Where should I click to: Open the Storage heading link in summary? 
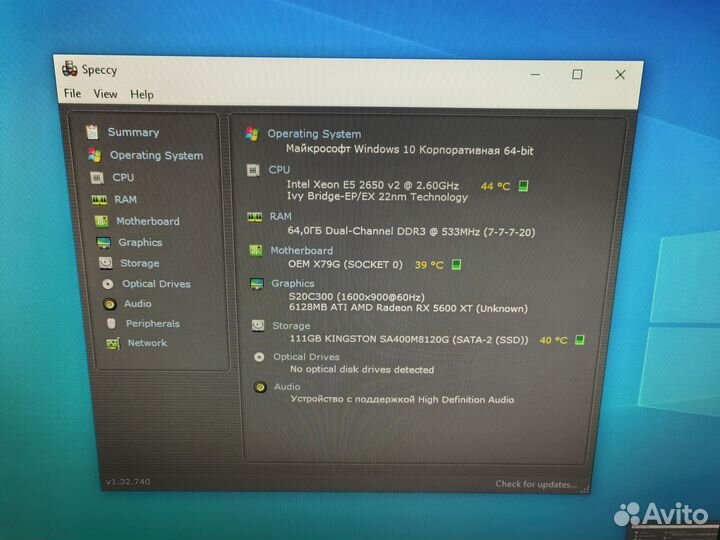pyautogui.click(x=291, y=326)
